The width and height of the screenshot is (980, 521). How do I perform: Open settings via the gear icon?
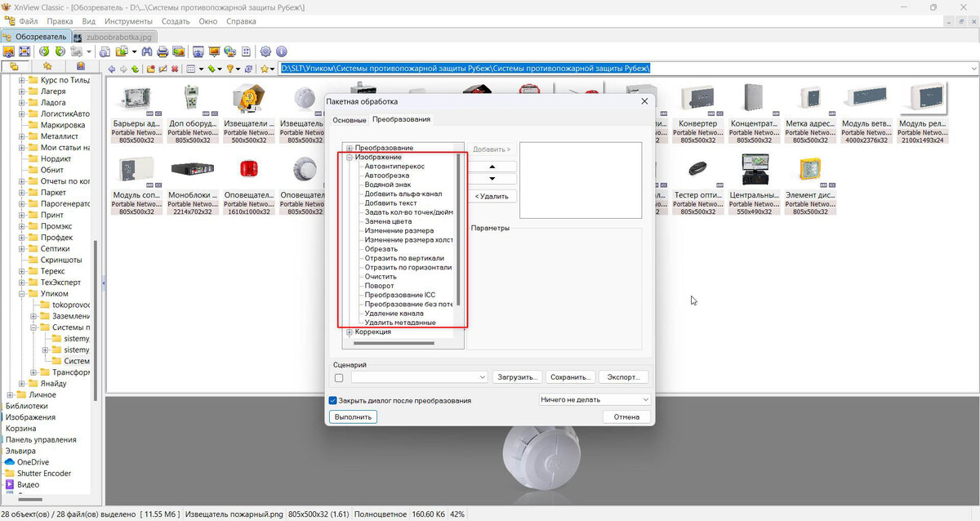(265, 51)
